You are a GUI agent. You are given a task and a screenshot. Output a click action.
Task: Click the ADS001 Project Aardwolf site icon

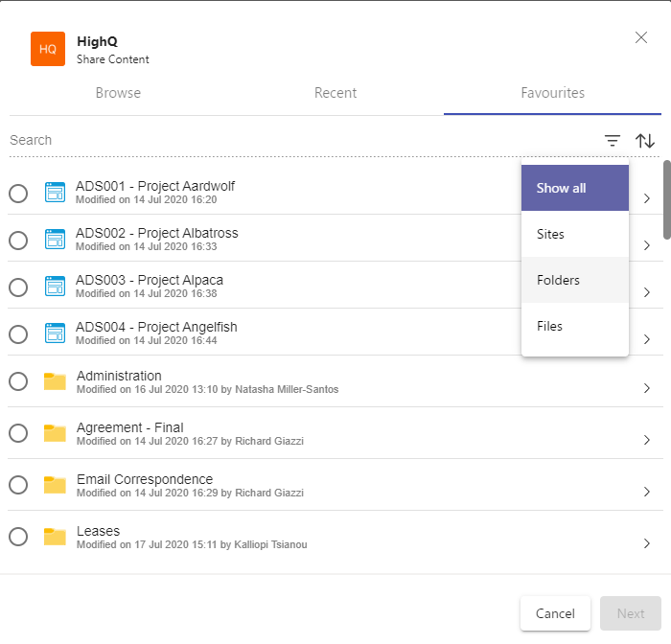pos(55,193)
